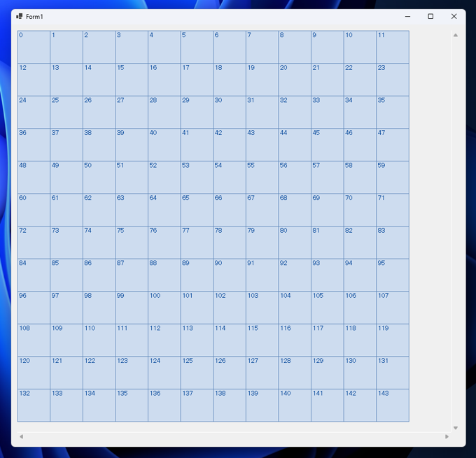Select the grid cell labeled 5
Screen dimensions: 476x458
197,47
